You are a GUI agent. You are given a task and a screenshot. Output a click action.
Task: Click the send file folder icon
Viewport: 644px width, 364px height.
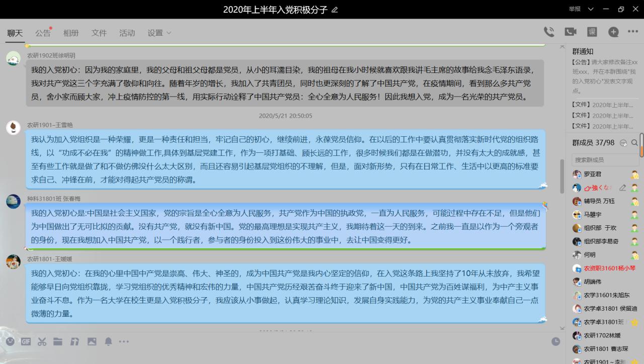[x=58, y=341]
